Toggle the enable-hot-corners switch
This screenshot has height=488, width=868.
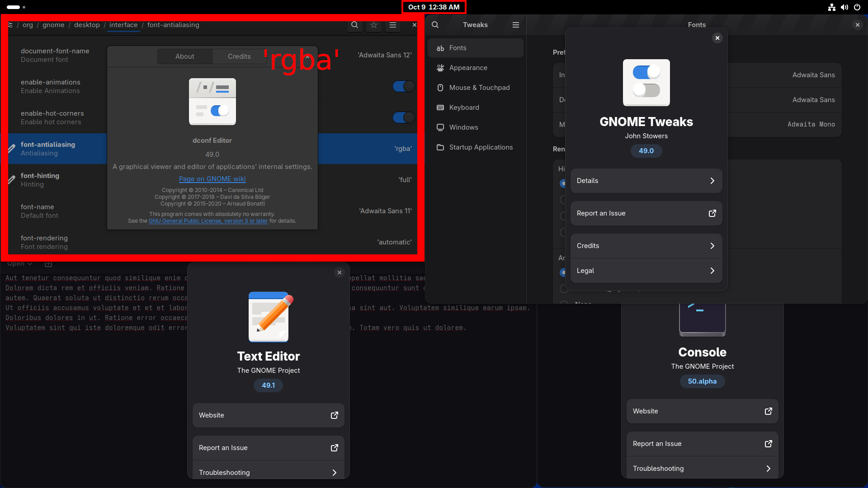[403, 117]
